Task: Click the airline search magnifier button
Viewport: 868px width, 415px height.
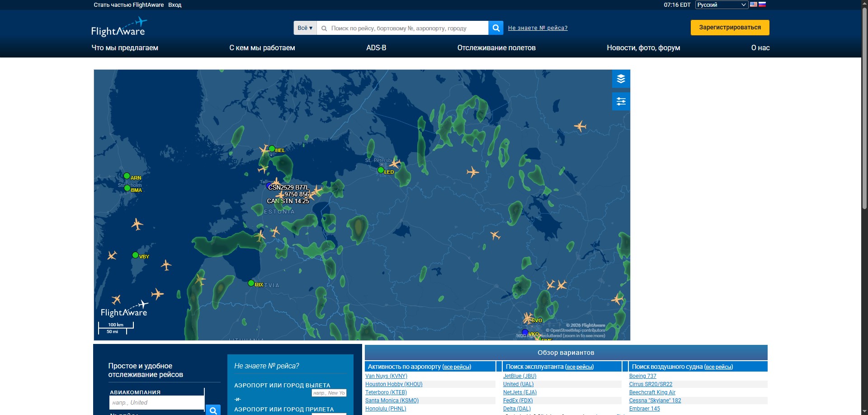Action: coord(213,410)
